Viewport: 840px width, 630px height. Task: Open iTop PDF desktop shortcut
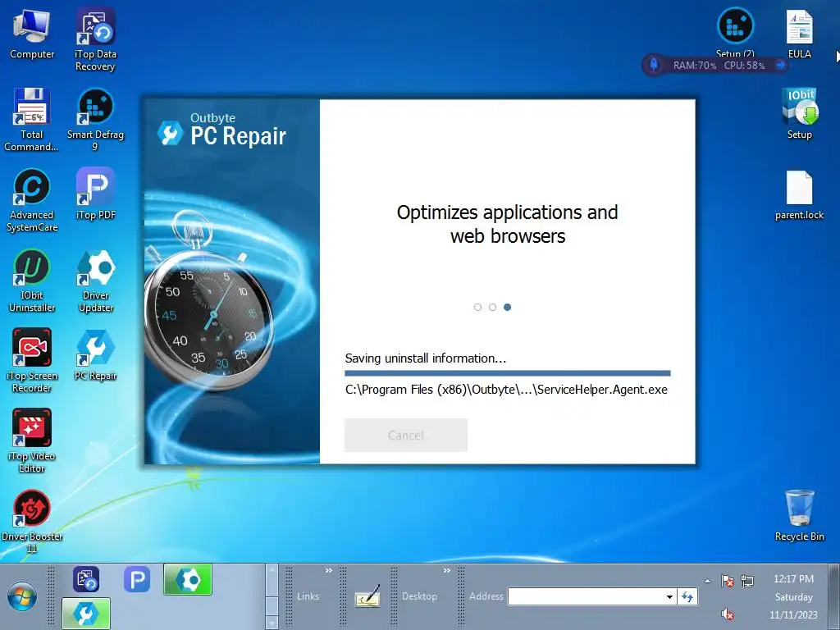coord(95,194)
